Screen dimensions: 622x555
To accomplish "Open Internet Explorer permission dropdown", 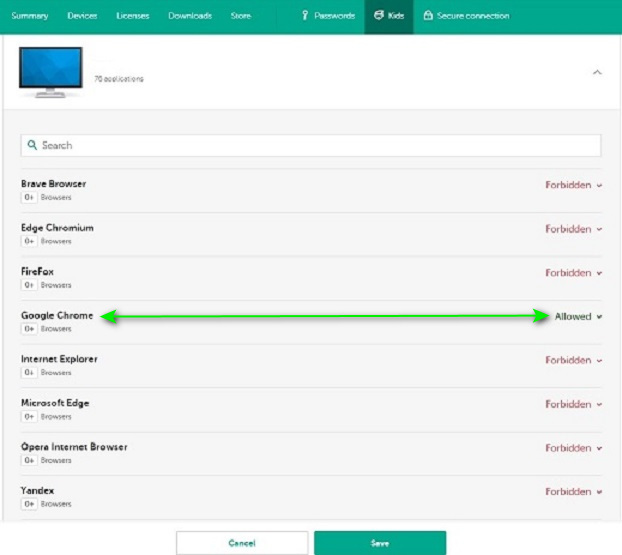I will pyautogui.click(x=574, y=360).
